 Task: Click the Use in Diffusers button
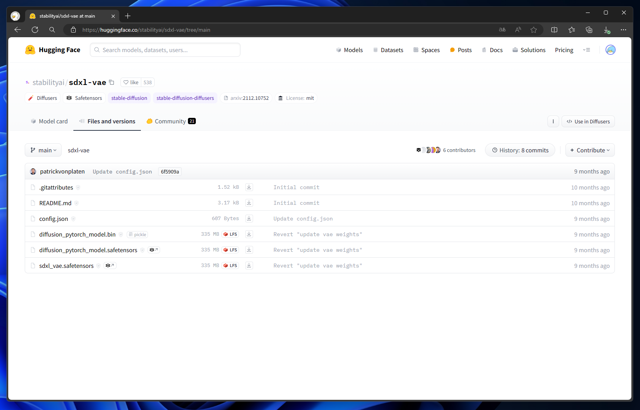[588, 121]
